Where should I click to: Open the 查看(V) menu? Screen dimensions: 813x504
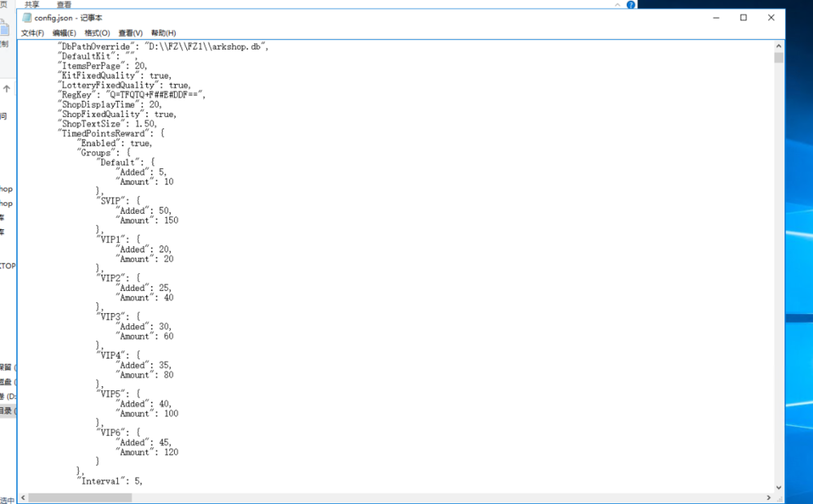tap(131, 33)
